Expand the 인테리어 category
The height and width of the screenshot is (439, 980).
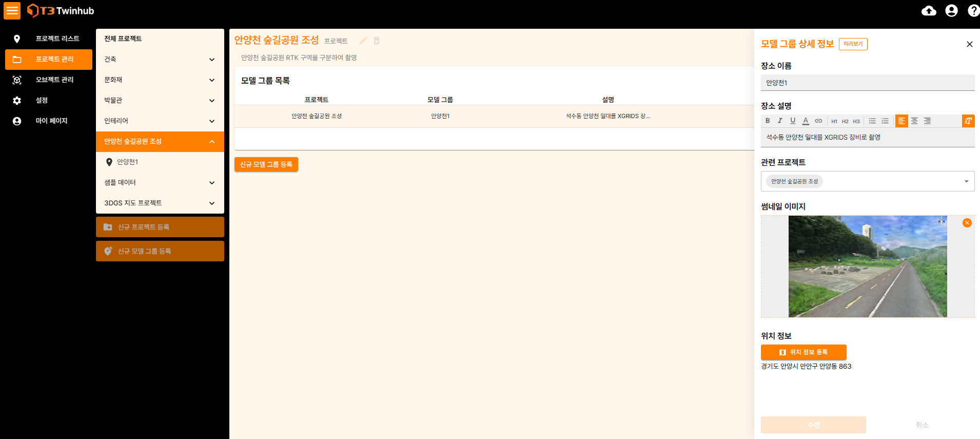point(160,121)
